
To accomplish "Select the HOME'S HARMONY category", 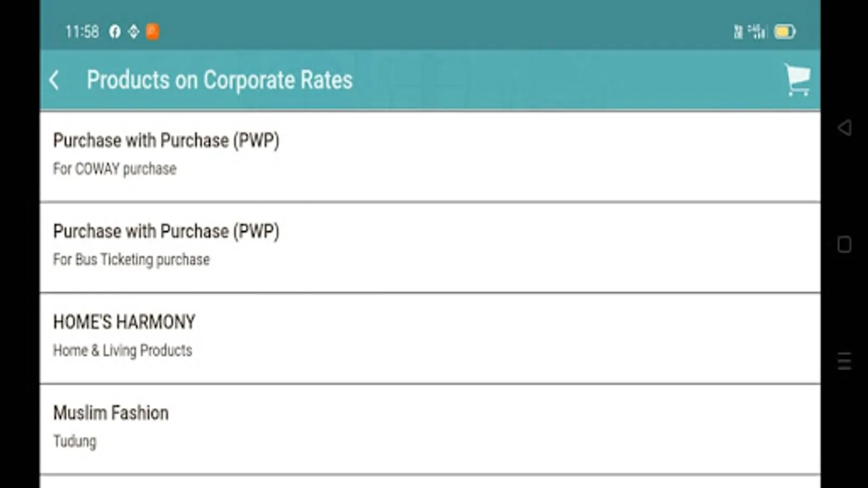I will [124, 322].
